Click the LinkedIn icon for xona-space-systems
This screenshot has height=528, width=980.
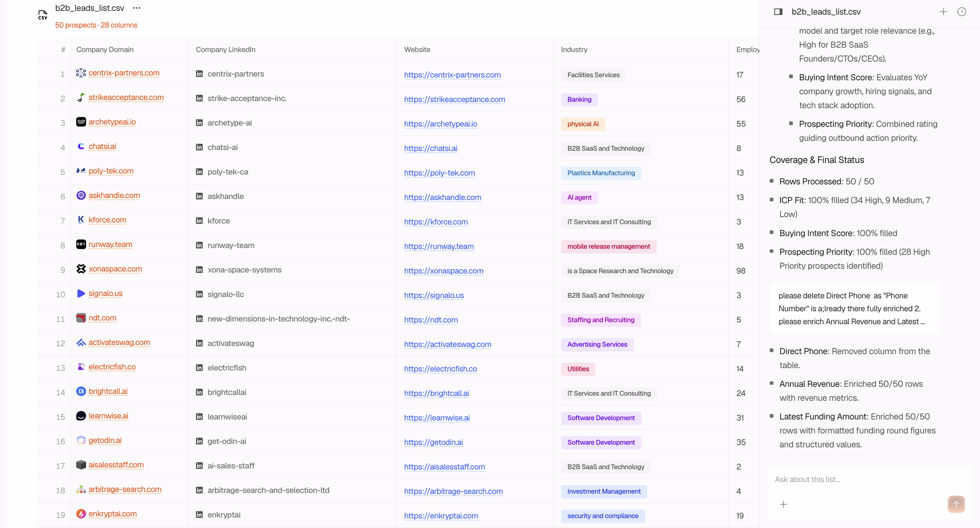[199, 270]
